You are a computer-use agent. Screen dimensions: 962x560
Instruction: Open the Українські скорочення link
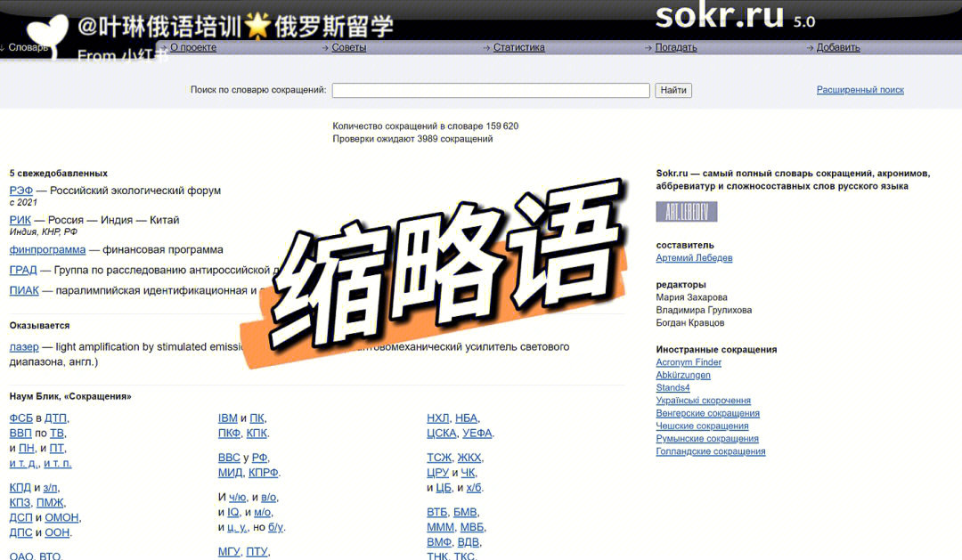coord(703,400)
